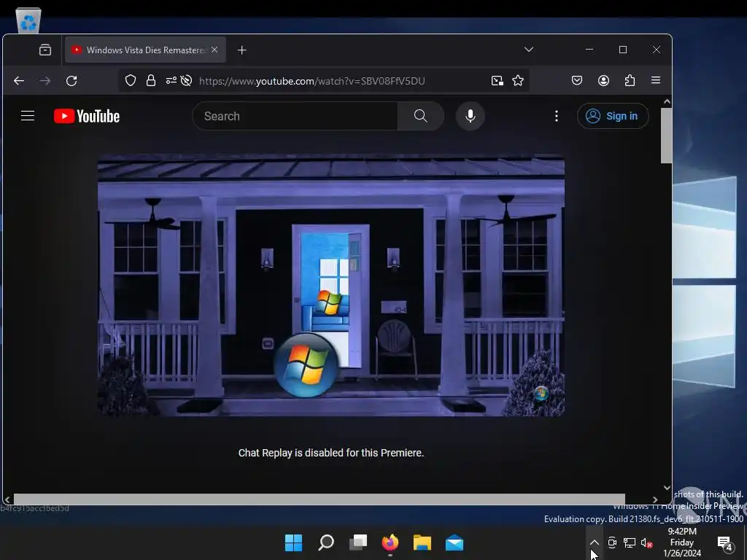View site security padlock information
Image resolution: width=747 pixels, height=560 pixels.
pyautogui.click(x=151, y=80)
